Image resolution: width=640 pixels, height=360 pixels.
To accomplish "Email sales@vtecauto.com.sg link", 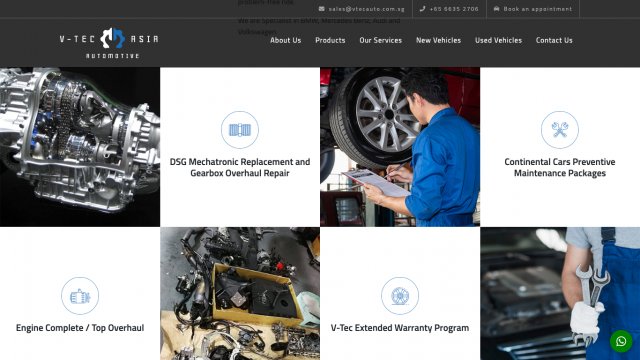I will tap(367, 9).
